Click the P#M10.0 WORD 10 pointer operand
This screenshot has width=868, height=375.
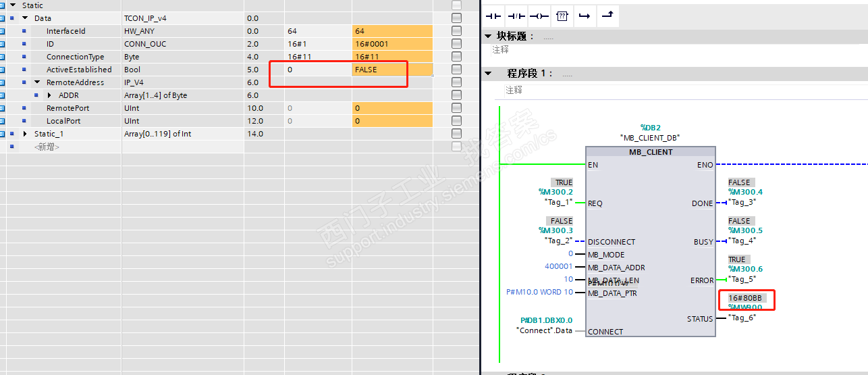[x=539, y=293]
